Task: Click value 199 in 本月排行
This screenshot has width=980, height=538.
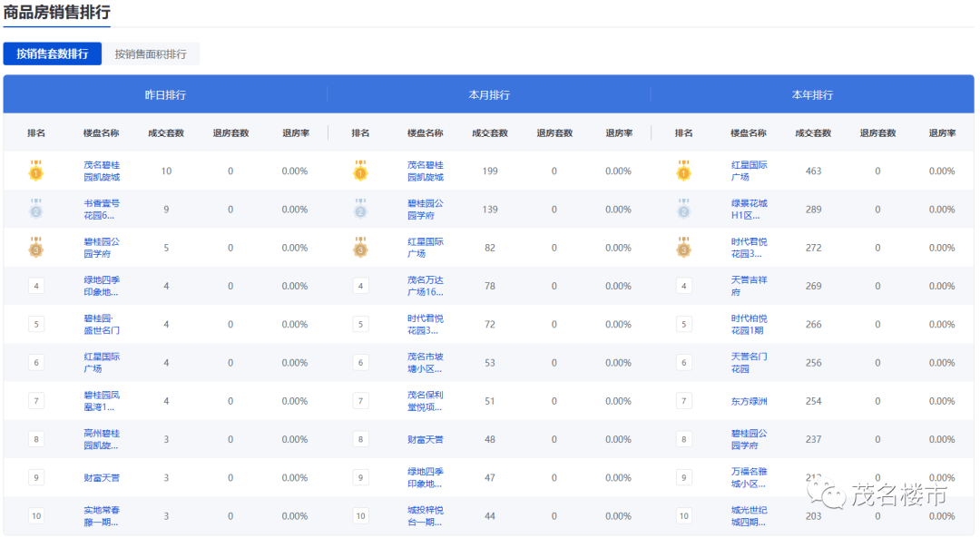Action: 490,171
